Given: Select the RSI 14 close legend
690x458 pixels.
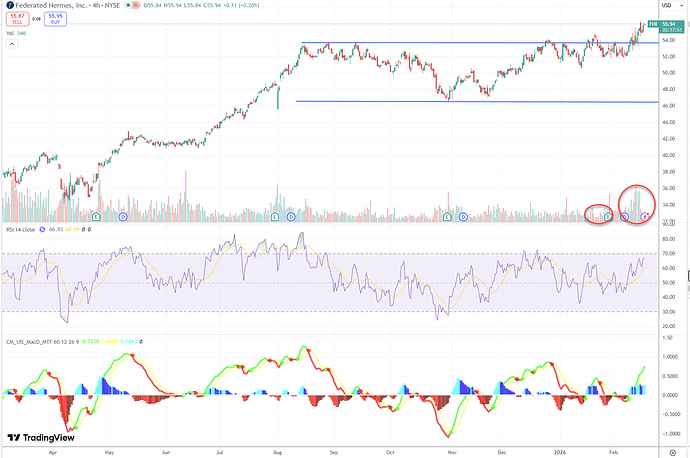Looking at the screenshot, I should [21, 230].
